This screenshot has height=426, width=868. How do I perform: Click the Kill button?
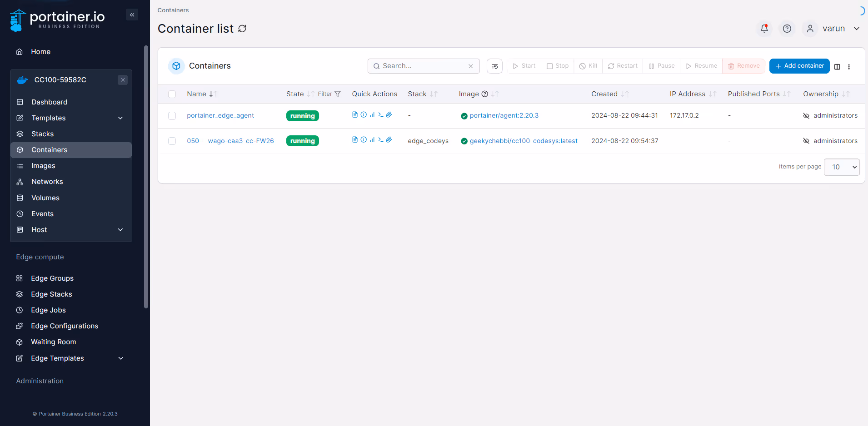588,66
